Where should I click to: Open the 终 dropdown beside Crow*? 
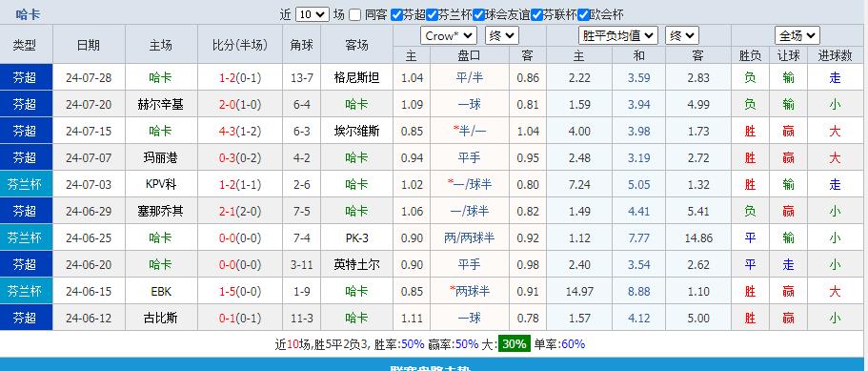click(x=501, y=36)
